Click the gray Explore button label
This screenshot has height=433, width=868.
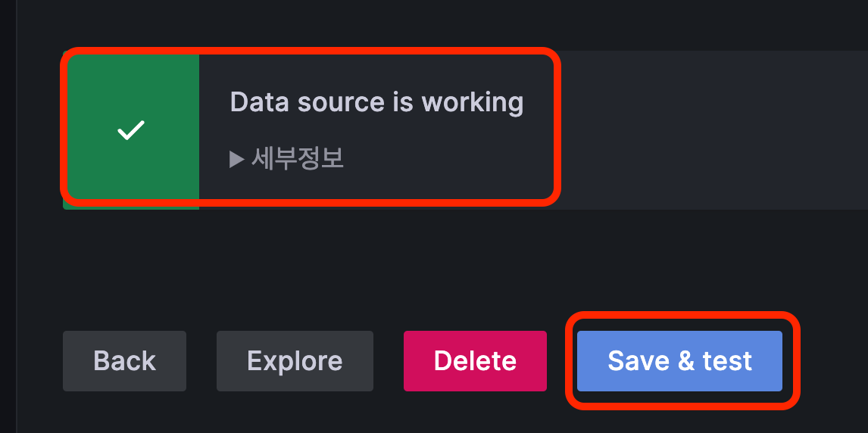click(295, 362)
